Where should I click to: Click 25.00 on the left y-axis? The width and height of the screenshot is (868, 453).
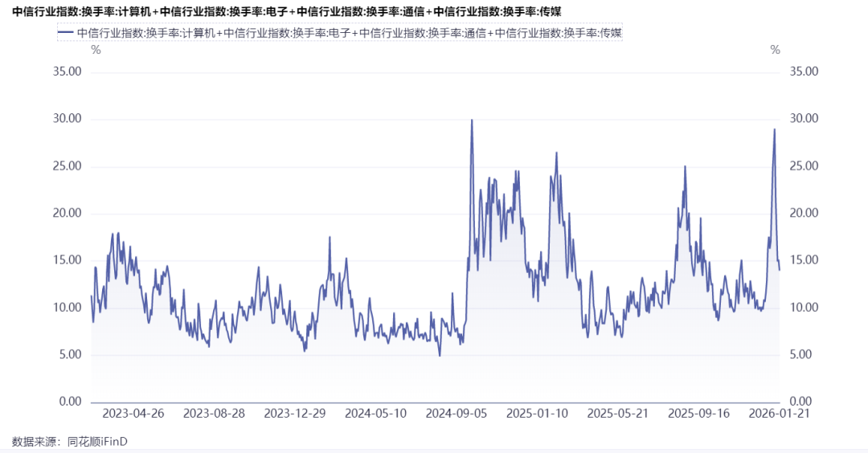[x=67, y=166]
